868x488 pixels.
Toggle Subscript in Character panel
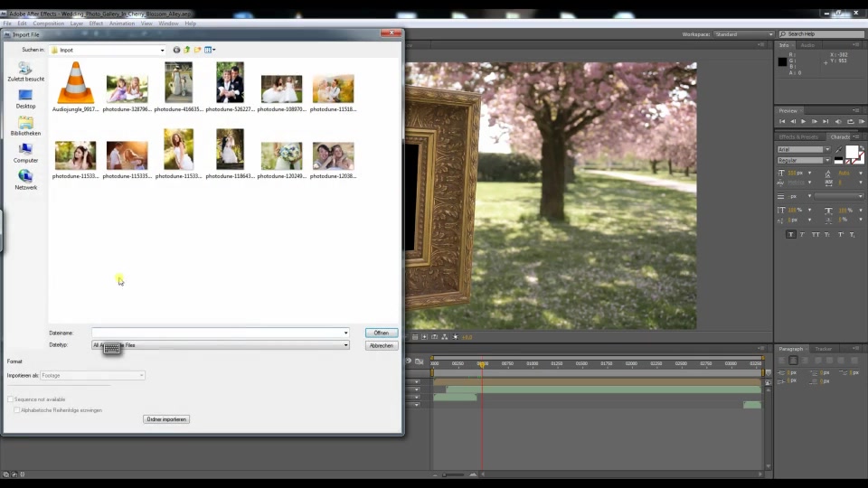(852, 235)
